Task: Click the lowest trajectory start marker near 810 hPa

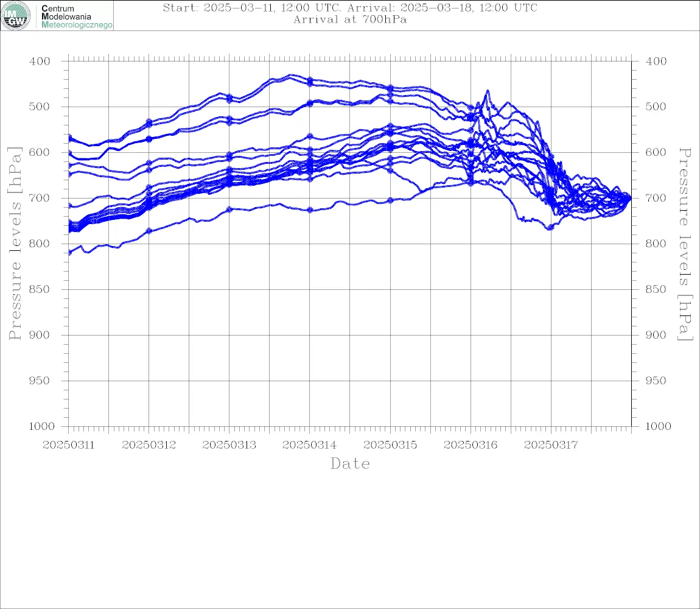Action: (x=69, y=253)
